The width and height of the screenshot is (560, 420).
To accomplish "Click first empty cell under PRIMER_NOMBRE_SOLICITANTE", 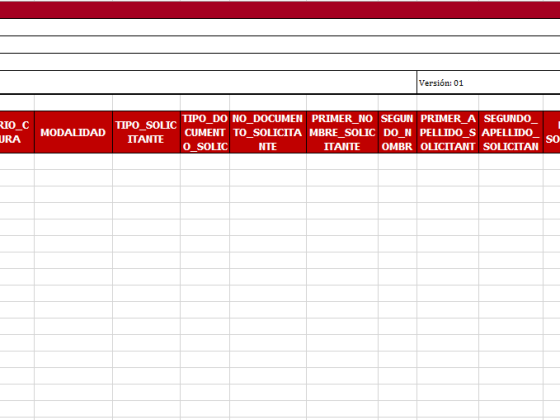I will pyautogui.click(x=342, y=161).
